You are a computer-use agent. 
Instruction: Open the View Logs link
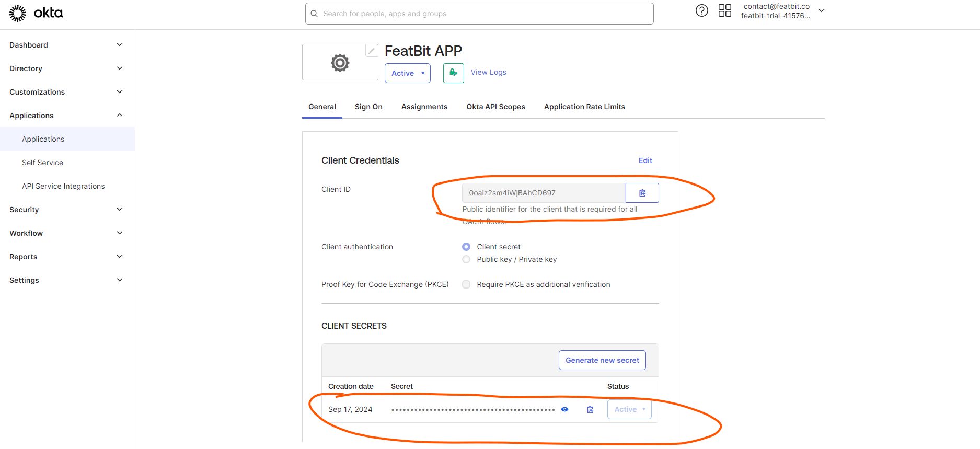488,72
